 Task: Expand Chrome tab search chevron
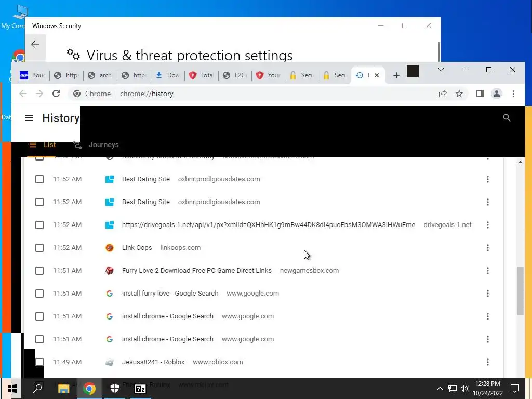pos(441,70)
